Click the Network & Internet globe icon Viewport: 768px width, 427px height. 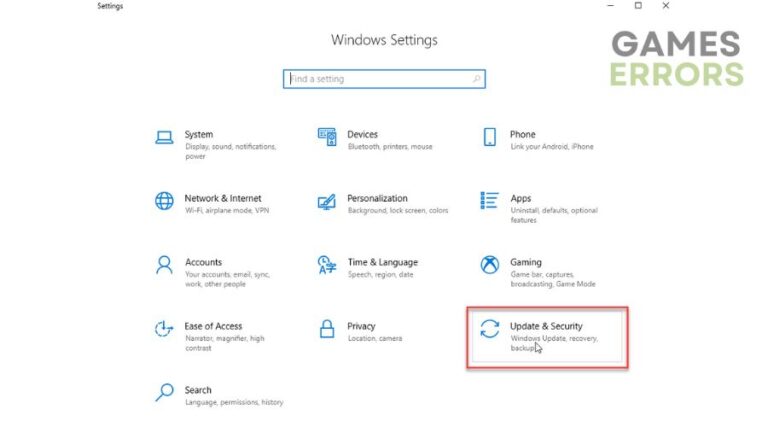click(164, 201)
